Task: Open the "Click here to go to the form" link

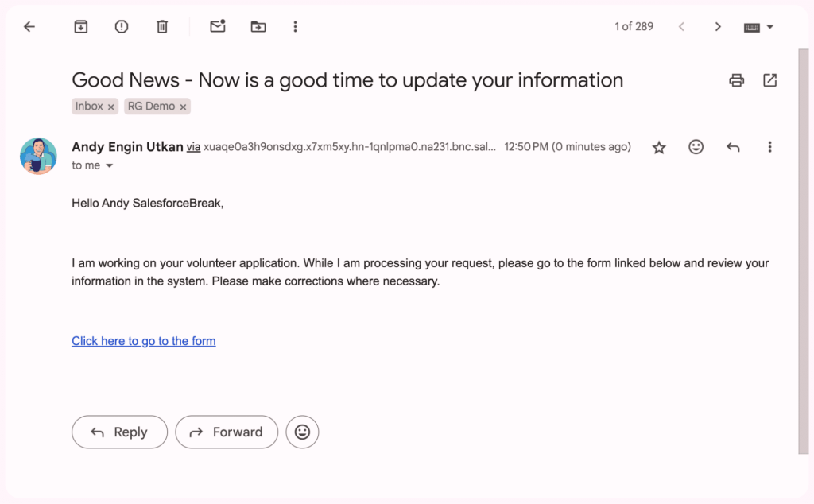Action: coord(143,340)
